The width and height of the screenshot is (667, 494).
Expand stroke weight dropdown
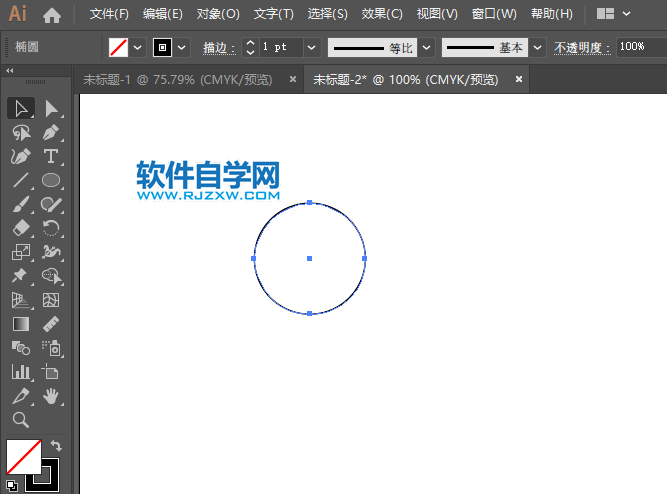(311, 47)
